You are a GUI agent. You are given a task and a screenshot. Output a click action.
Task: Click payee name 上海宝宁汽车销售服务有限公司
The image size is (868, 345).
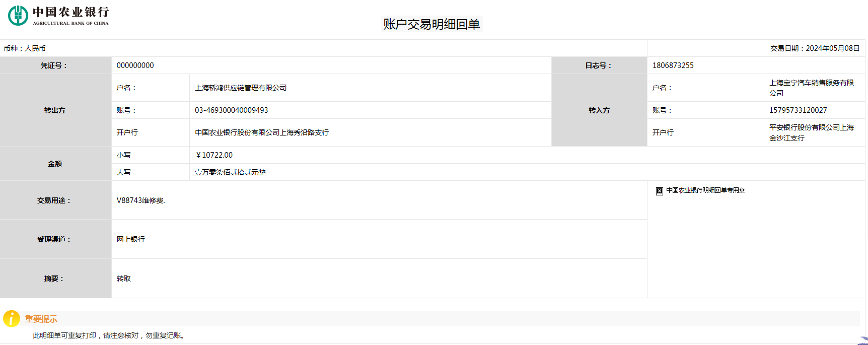811,88
